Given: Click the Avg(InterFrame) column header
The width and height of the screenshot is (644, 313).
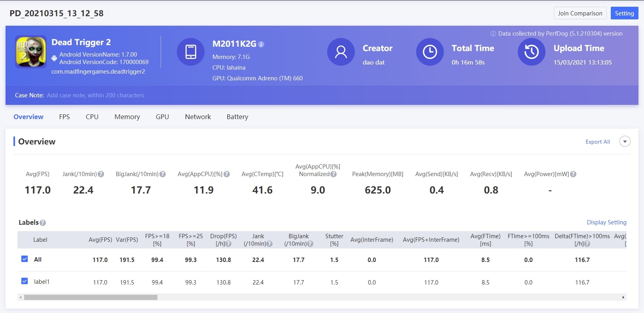Looking at the screenshot, I should coord(372,240).
